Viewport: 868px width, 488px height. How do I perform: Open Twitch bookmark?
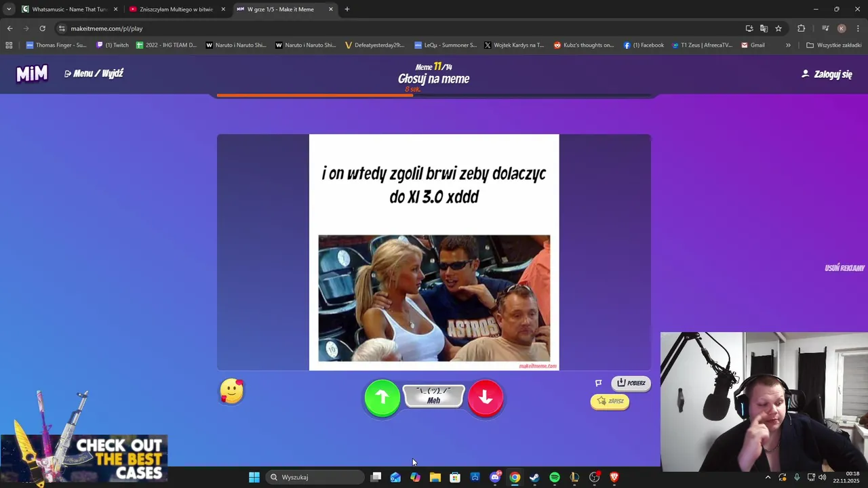113,45
